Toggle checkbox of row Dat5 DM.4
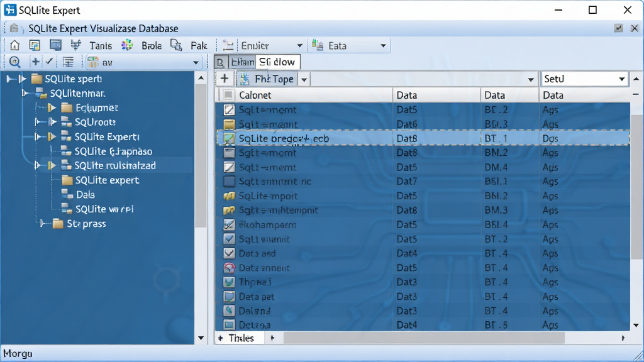The height and width of the screenshot is (362, 644). (x=229, y=167)
